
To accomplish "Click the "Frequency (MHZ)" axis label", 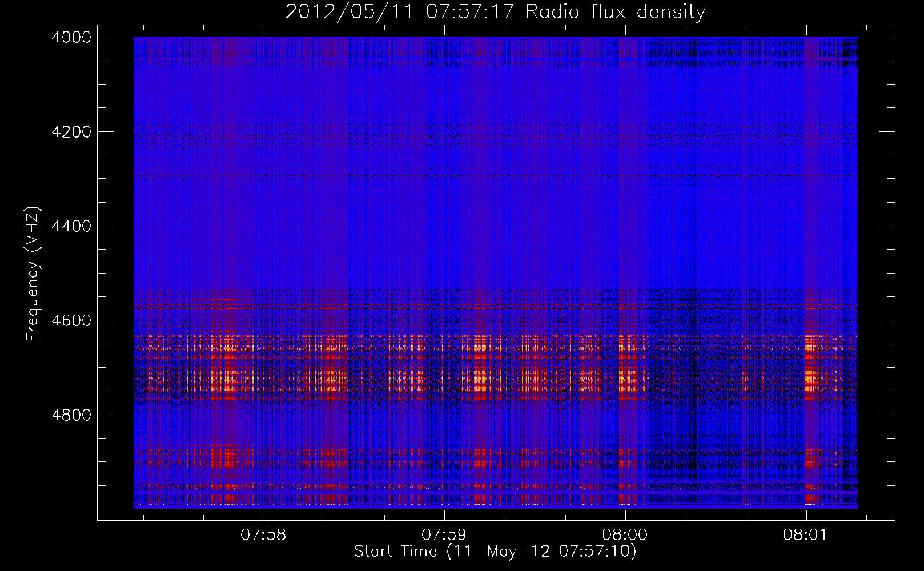I will (33, 274).
